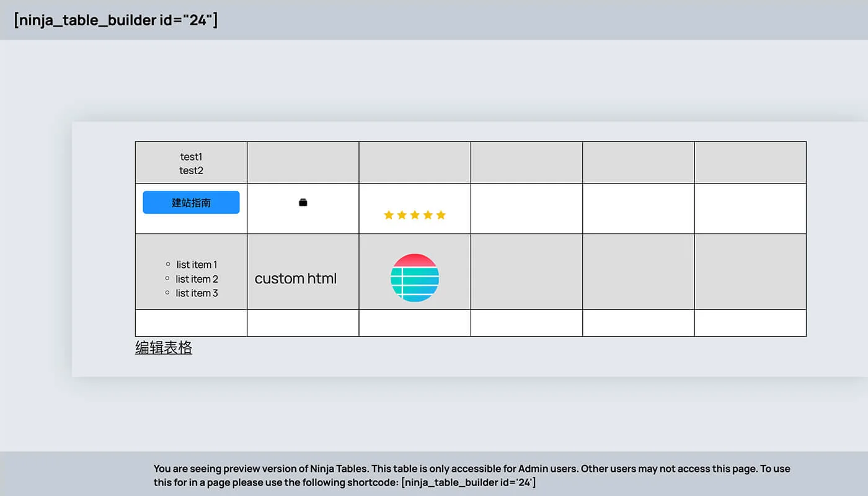Pick the third (middle) rating star

click(x=415, y=215)
